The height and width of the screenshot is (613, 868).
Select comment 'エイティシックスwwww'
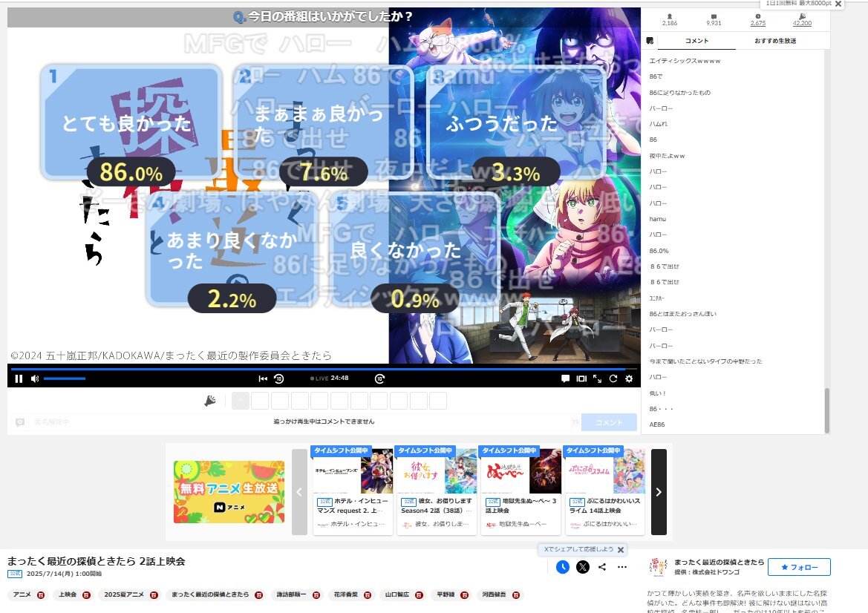(685, 62)
